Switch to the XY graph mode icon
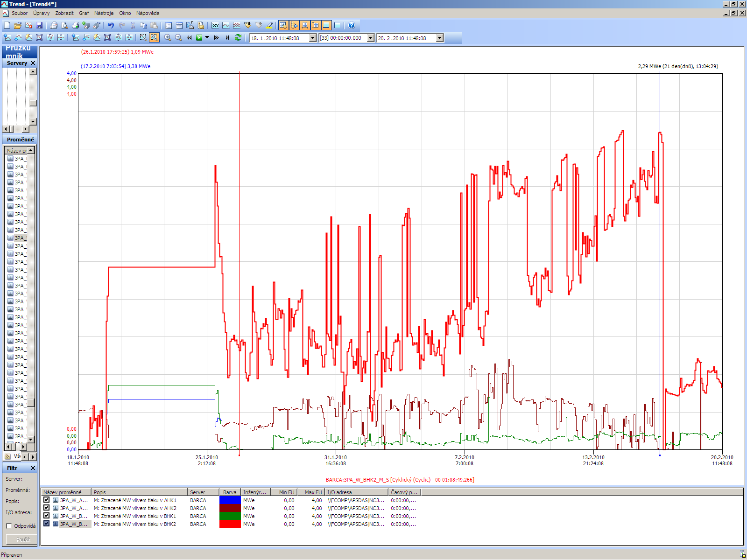The width and height of the screenshot is (747, 560). tap(215, 26)
